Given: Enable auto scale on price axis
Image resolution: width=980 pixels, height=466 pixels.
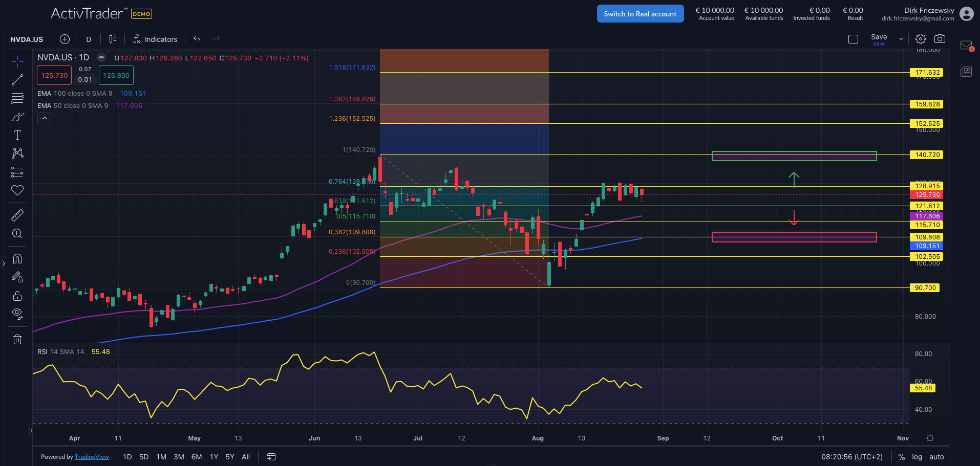Looking at the screenshot, I should coord(936,457).
